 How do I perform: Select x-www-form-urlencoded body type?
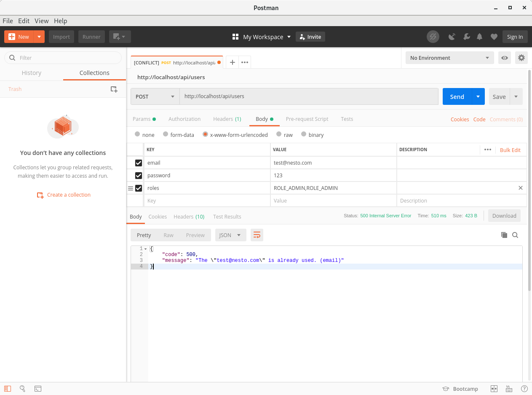click(205, 134)
